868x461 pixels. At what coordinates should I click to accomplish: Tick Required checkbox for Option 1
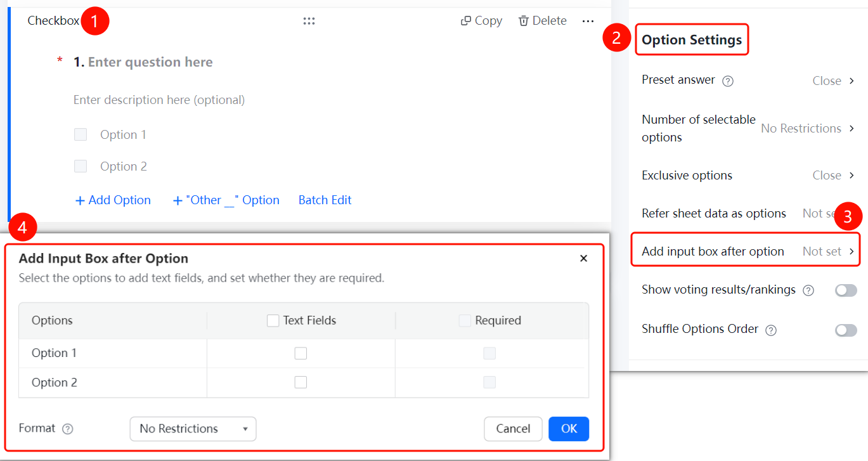click(x=489, y=353)
